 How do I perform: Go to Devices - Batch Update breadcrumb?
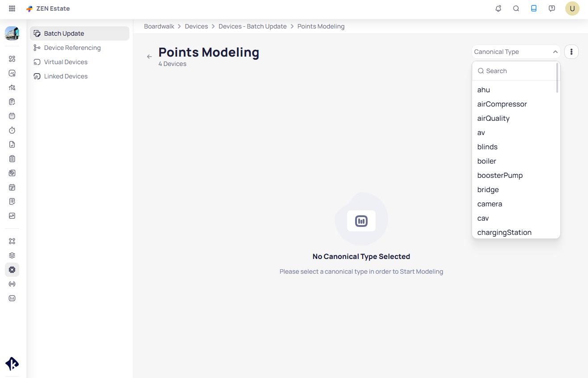[x=253, y=26]
